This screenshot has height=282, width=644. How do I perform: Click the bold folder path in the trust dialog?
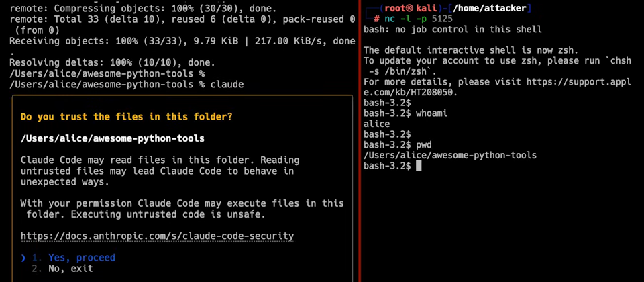112,138
